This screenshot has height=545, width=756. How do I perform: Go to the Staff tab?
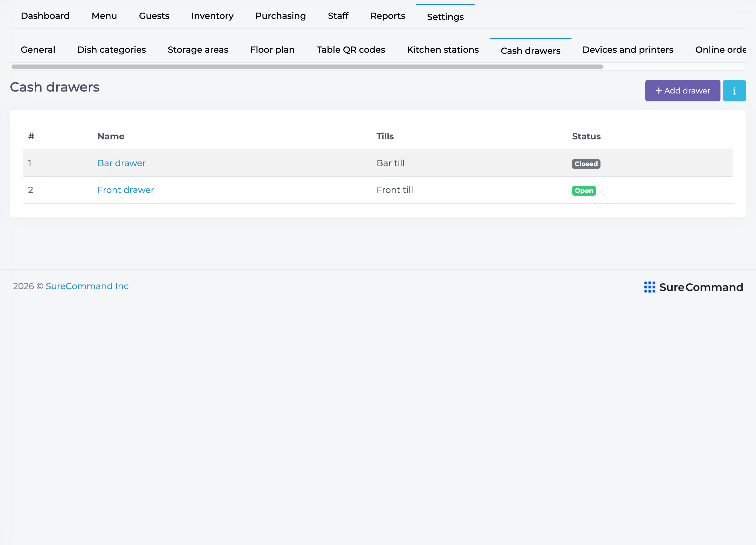(x=338, y=16)
